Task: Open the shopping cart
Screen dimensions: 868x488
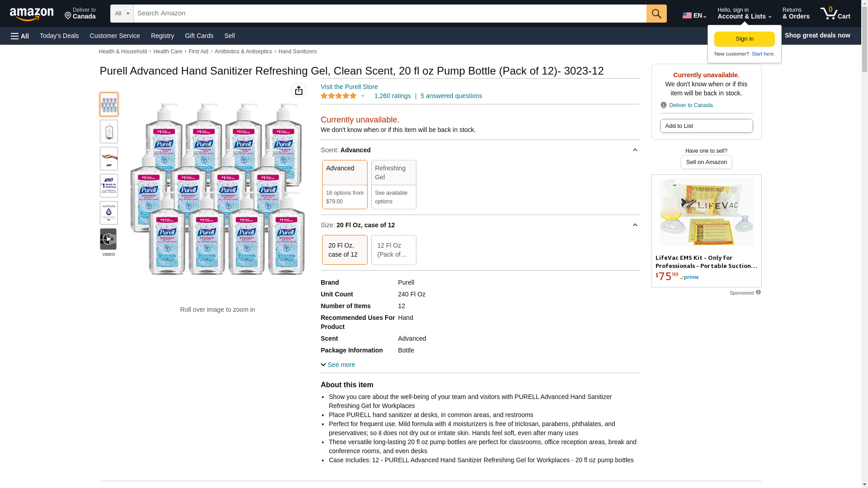Action: pos(835,14)
